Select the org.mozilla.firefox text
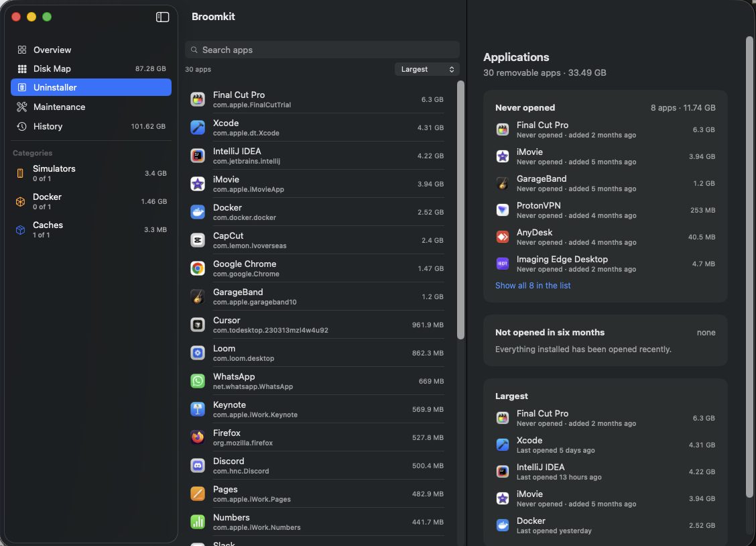Image resolution: width=756 pixels, height=546 pixels. coord(243,443)
